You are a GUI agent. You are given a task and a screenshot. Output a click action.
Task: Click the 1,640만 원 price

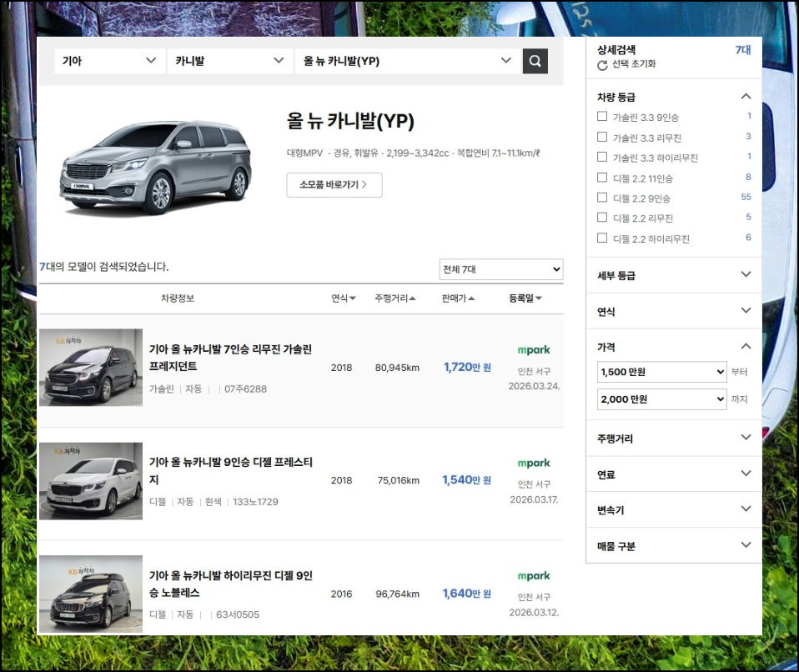tap(467, 594)
